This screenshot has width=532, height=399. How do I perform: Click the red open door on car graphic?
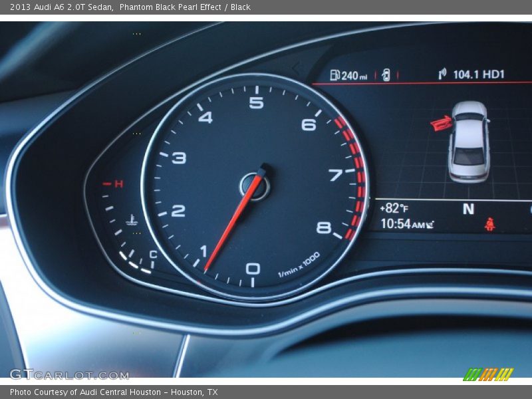440,123
